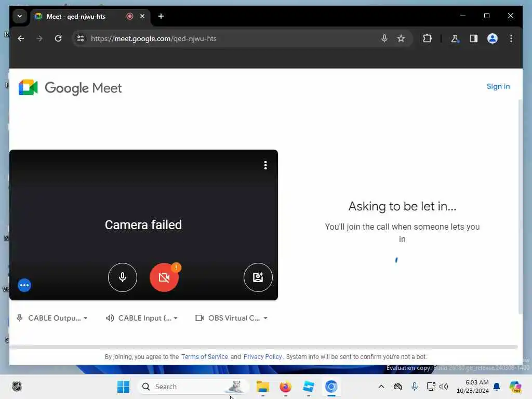Reload the Meet page
Viewport: 532px width, 399px height.
pyautogui.click(x=58, y=38)
